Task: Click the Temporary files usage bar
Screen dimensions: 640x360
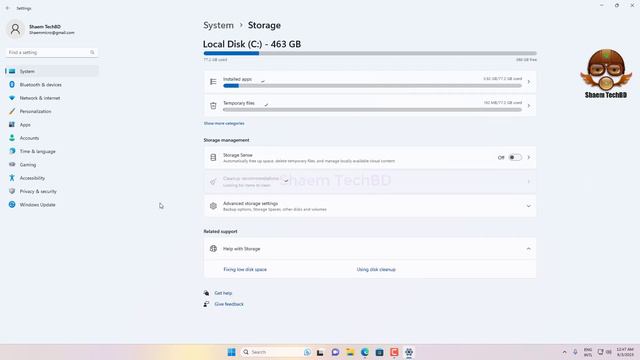Action: 372,110
